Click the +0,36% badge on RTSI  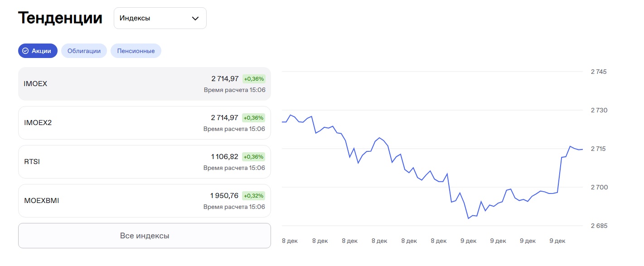point(253,157)
